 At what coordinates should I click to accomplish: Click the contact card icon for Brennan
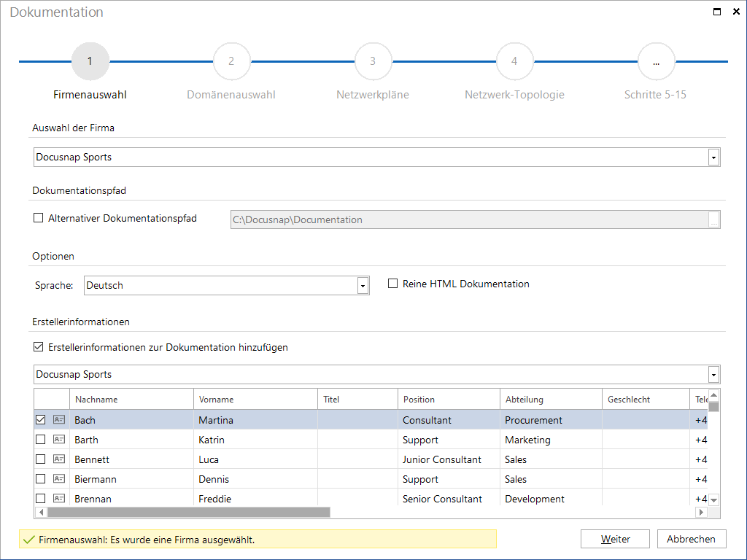tap(59, 499)
